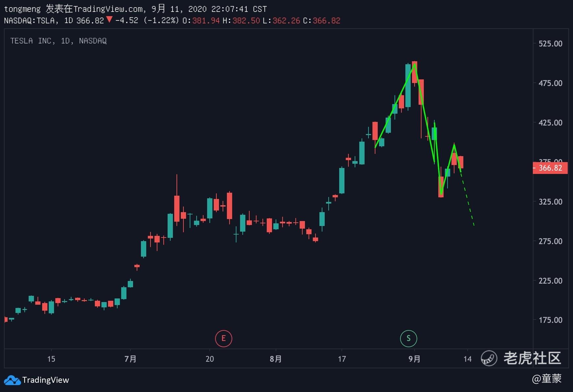Click the high value 382.50
573x392 pixels.
pyautogui.click(x=246, y=20)
